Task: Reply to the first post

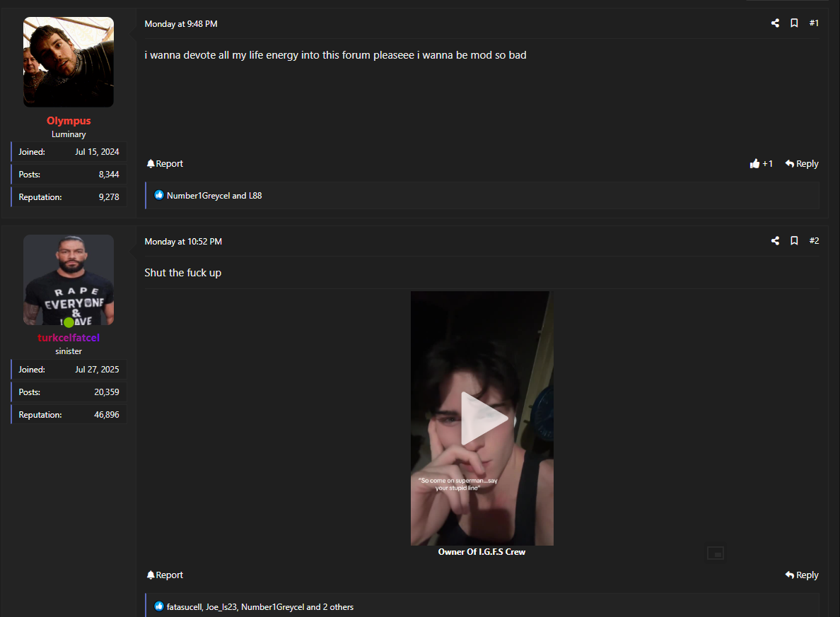Action: pyautogui.click(x=802, y=164)
